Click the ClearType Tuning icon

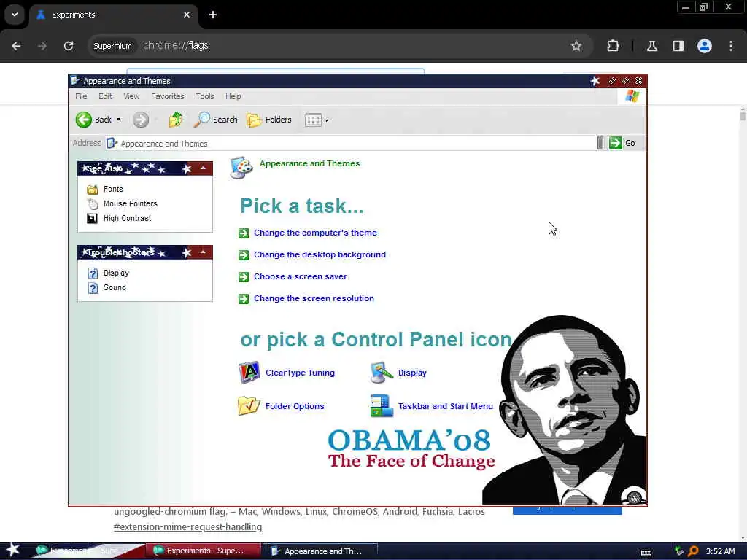249,373
